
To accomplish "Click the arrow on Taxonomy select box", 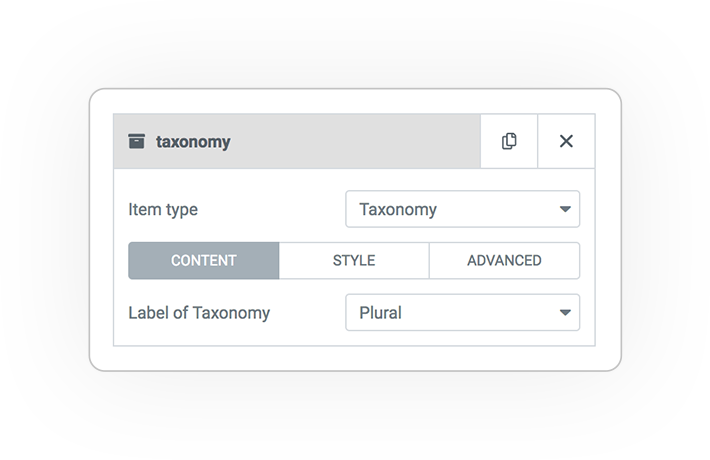I will pyautogui.click(x=565, y=209).
